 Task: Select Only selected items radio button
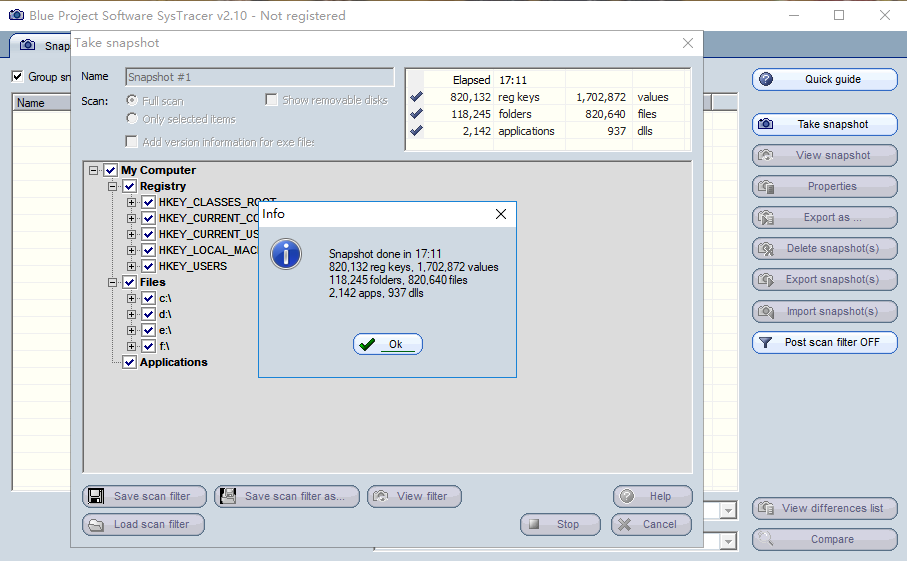coord(132,119)
